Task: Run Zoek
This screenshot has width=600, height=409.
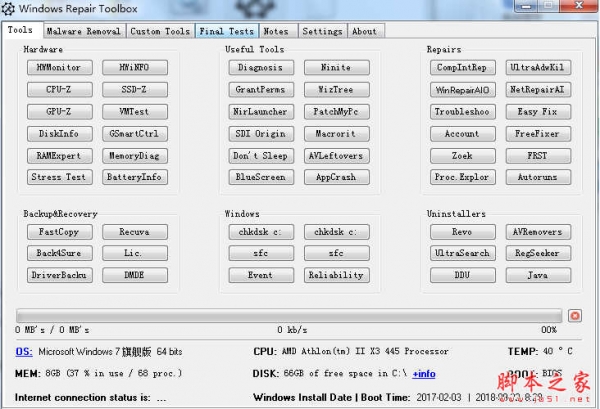Action: (463, 156)
